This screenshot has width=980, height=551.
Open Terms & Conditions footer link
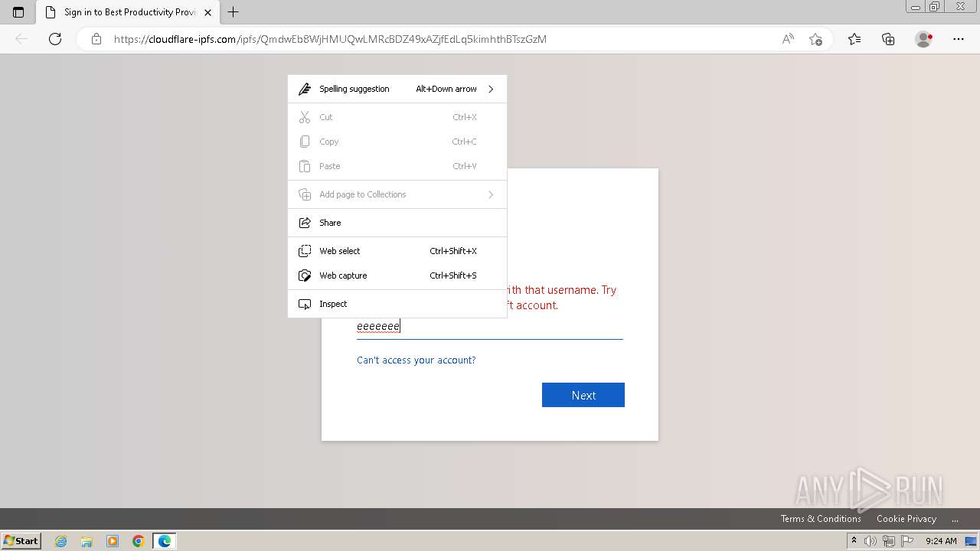821,518
